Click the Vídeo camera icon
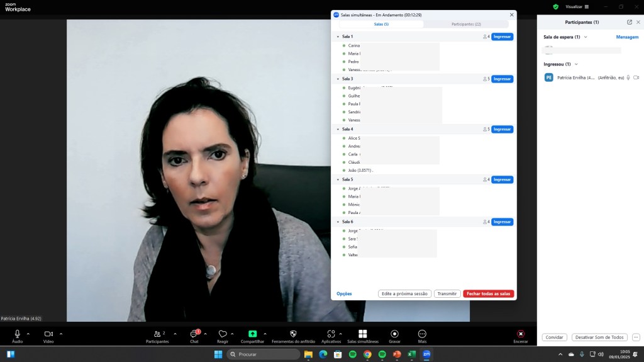 pyautogui.click(x=48, y=334)
